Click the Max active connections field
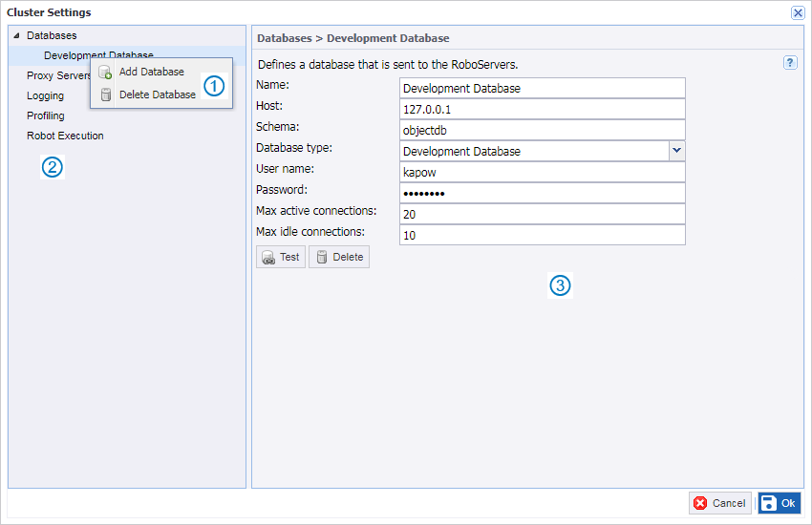This screenshot has width=812, height=525. (542, 214)
